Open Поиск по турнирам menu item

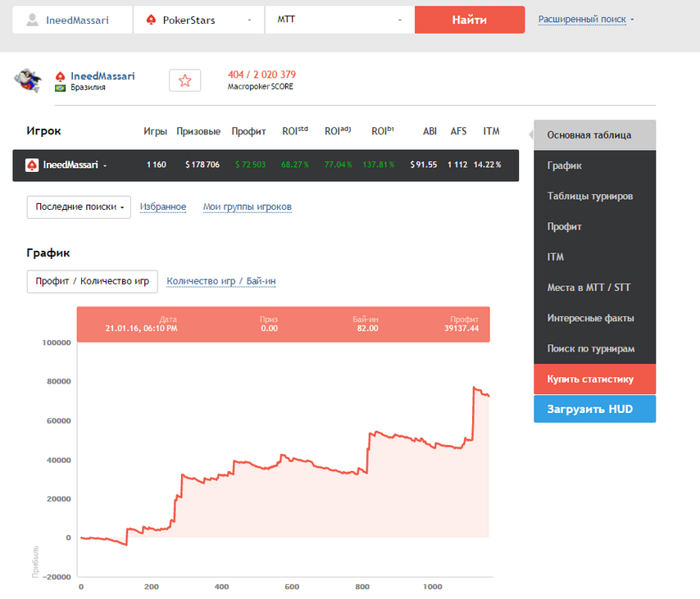coord(594,348)
